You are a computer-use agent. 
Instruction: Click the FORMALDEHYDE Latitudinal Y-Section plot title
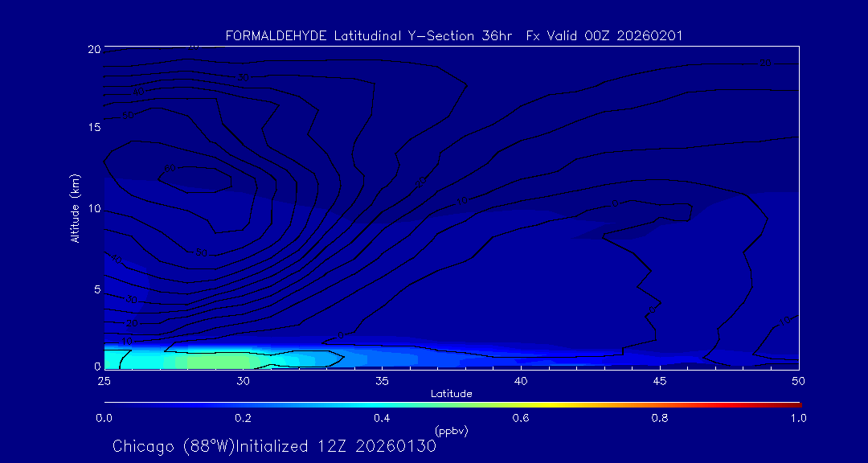pos(454,36)
